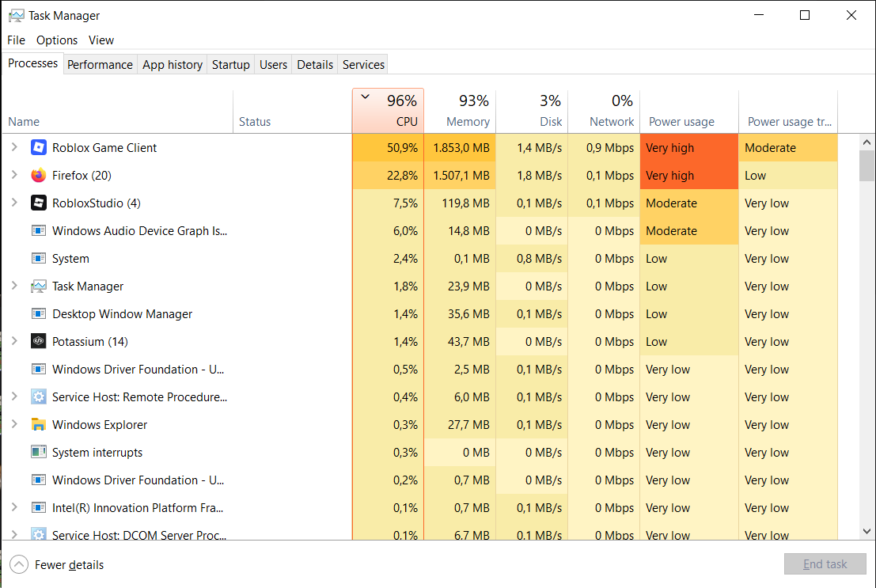Expand Service Host: Remote Procedure row

coord(14,396)
